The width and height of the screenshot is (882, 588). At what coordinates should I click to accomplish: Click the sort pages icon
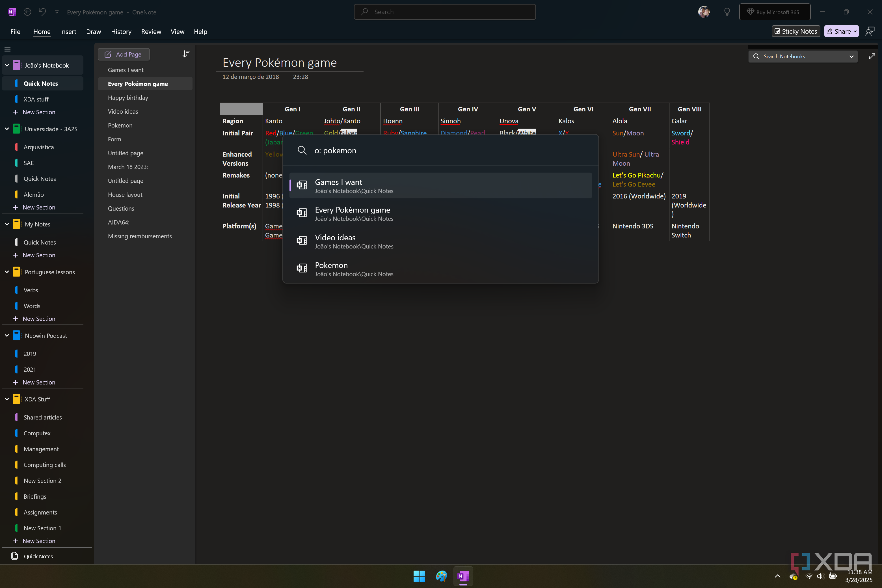click(186, 54)
